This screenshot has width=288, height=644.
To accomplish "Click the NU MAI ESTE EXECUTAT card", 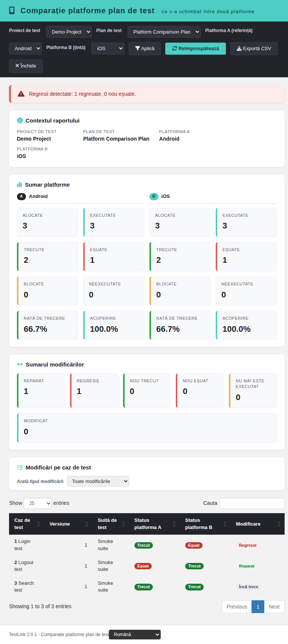I will pos(253,391).
